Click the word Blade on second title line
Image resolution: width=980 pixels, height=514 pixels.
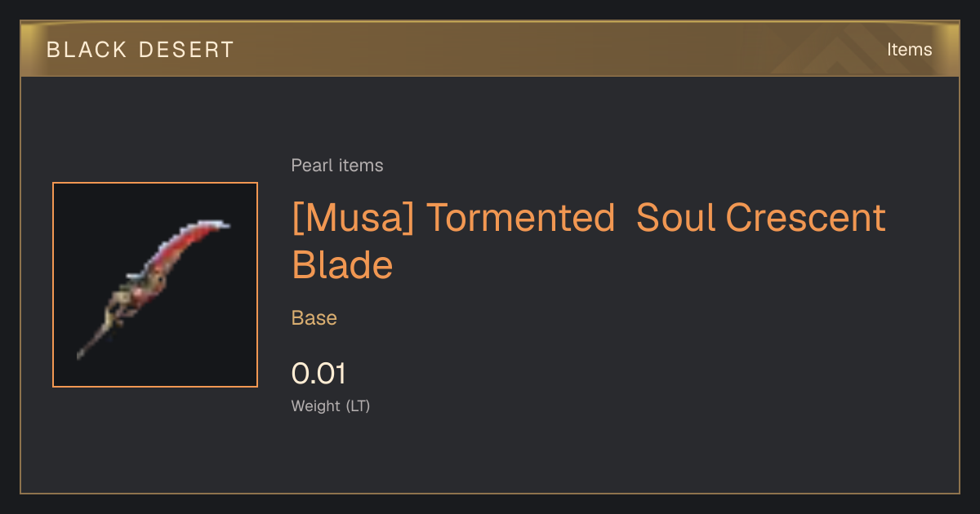click(x=342, y=265)
